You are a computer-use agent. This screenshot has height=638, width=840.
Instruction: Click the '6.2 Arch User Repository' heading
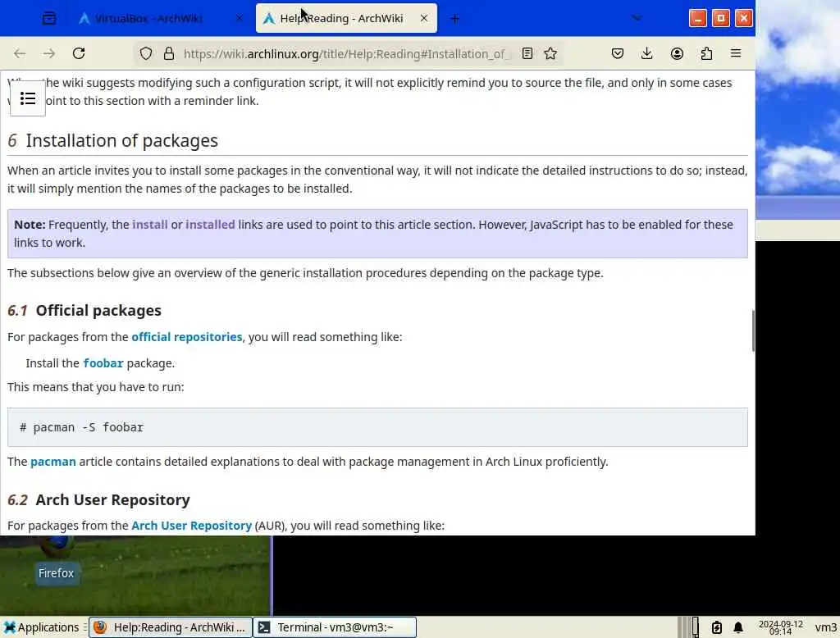tap(98, 499)
